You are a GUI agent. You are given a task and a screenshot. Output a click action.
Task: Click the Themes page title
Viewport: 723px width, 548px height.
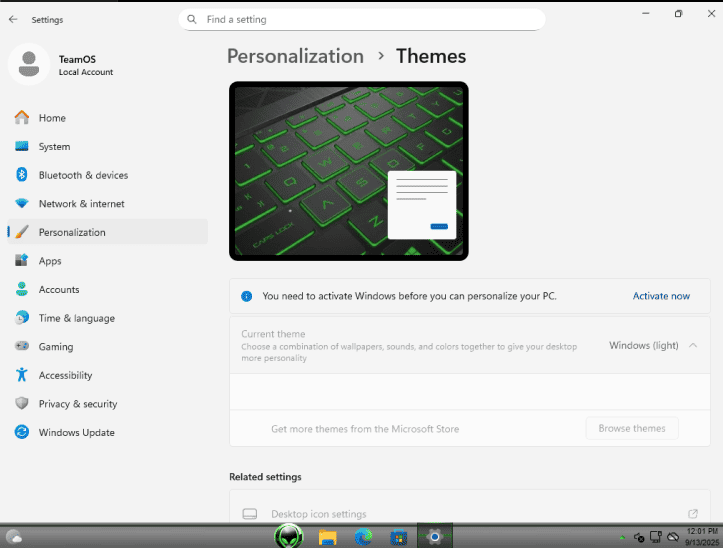coord(431,56)
